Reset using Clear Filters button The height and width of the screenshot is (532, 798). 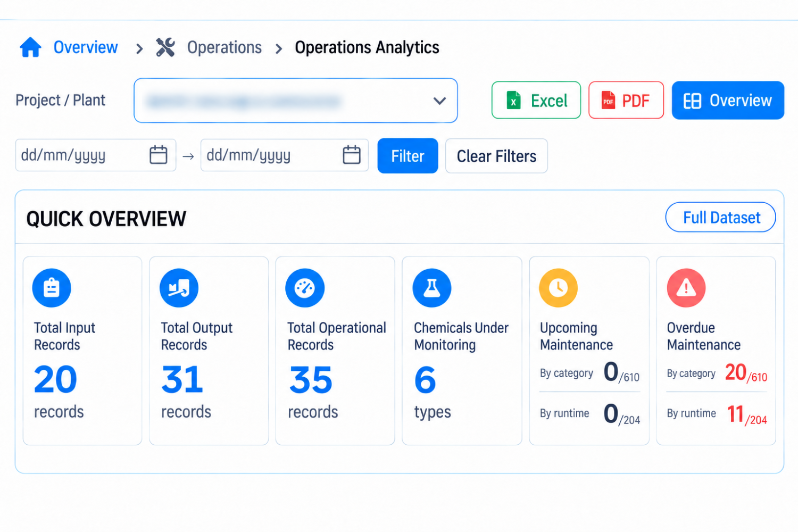click(x=496, y=156)
